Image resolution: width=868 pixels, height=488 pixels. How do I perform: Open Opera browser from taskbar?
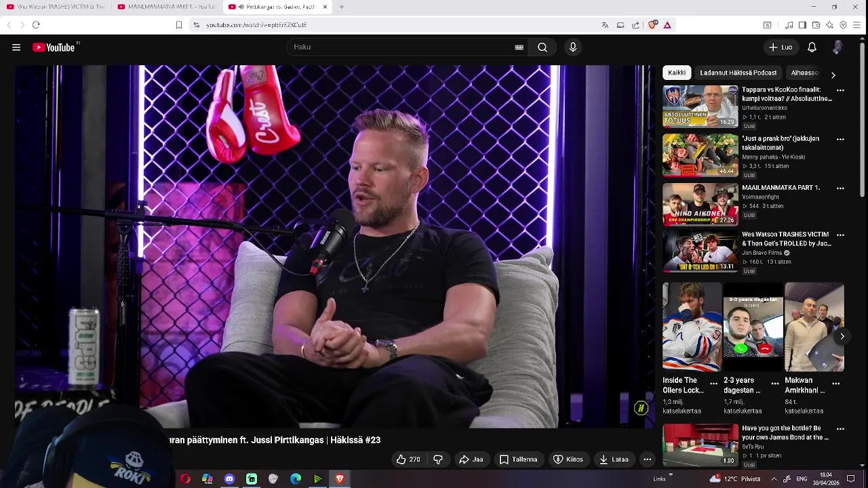coord(185,479)
